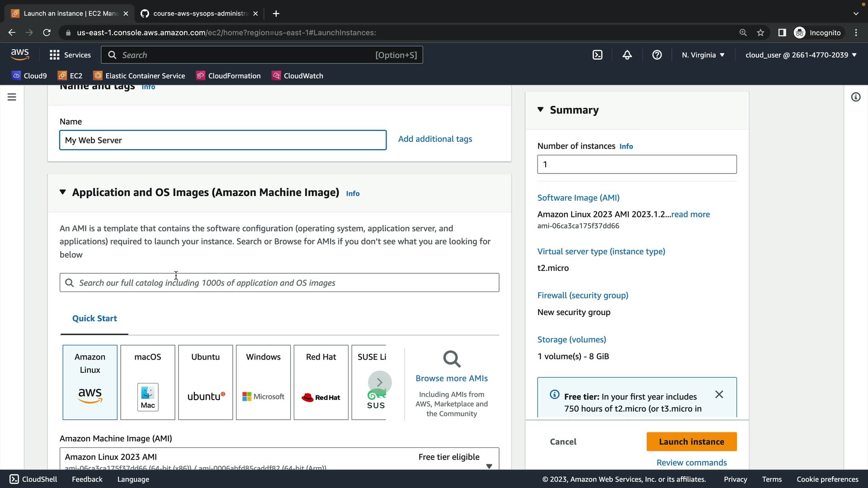Select the Quick Start tab

tap(94, 319)
